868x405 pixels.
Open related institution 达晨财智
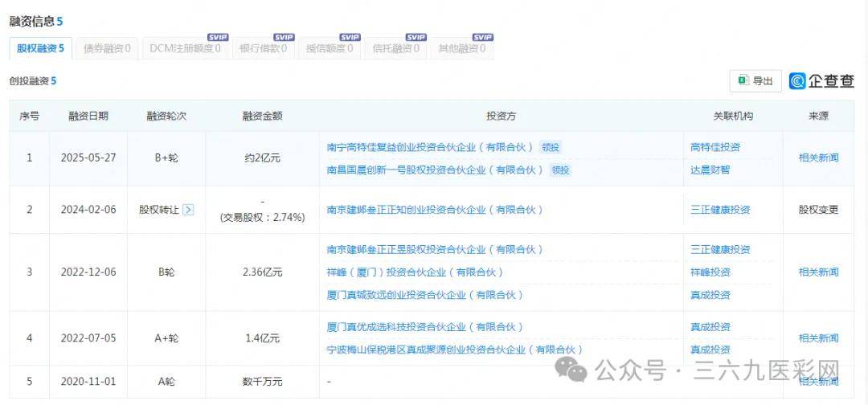[710, 170]
